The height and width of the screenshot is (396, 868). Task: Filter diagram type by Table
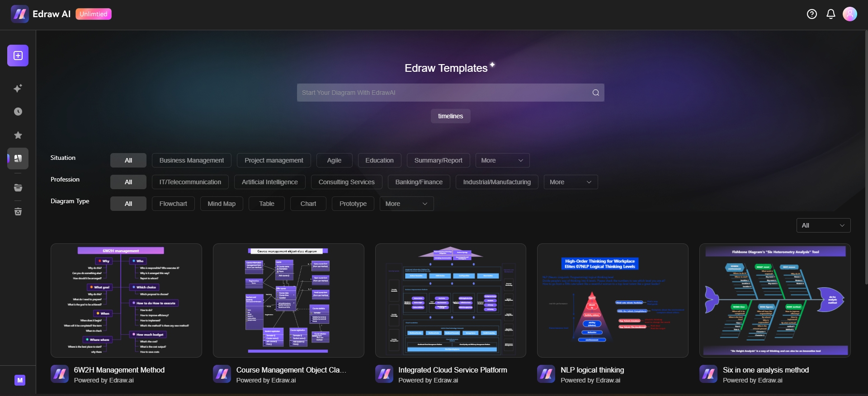click(x=267, y=204)
